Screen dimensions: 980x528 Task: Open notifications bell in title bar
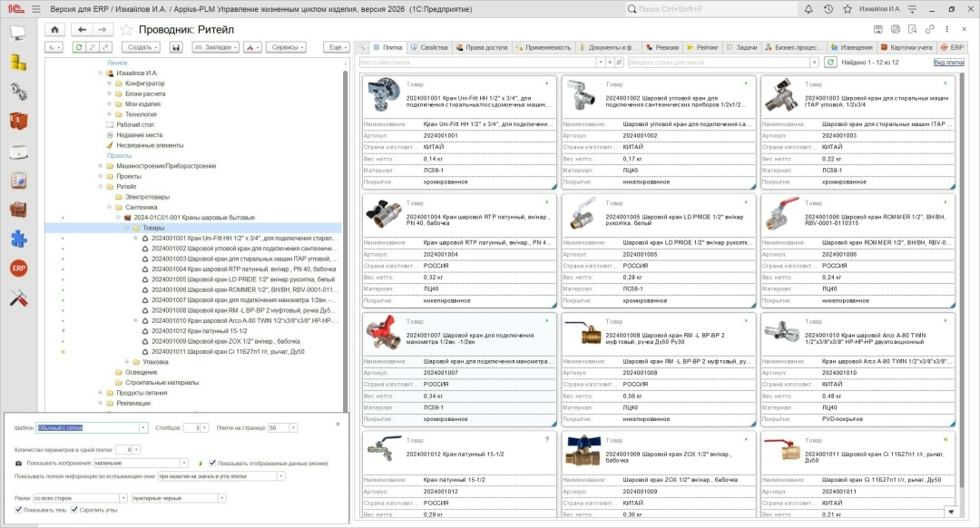[808, 9]
